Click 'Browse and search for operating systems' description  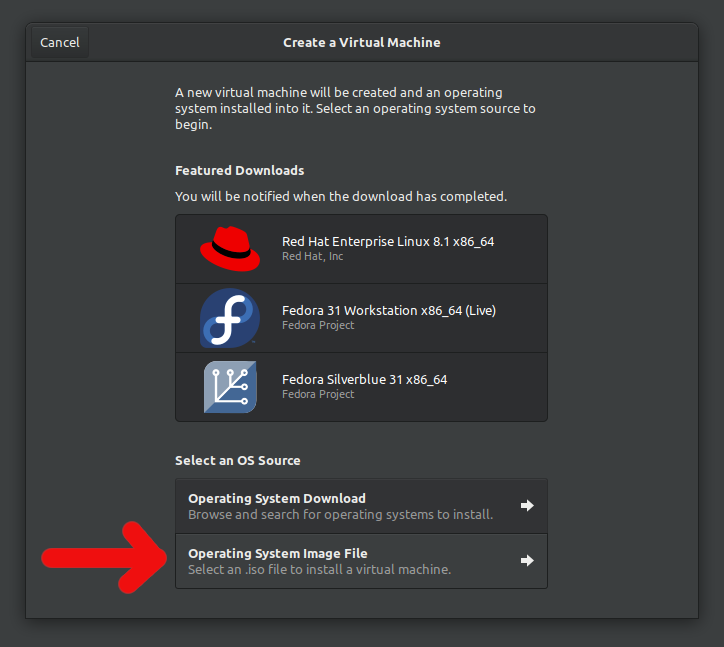pyautogui.click(x=340, y=515)
